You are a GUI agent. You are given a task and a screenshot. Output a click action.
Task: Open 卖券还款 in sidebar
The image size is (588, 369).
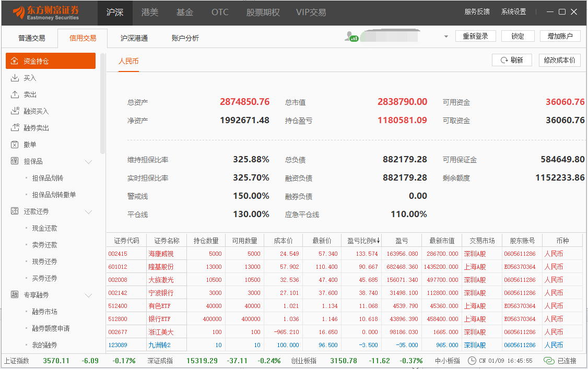point(44,245)
